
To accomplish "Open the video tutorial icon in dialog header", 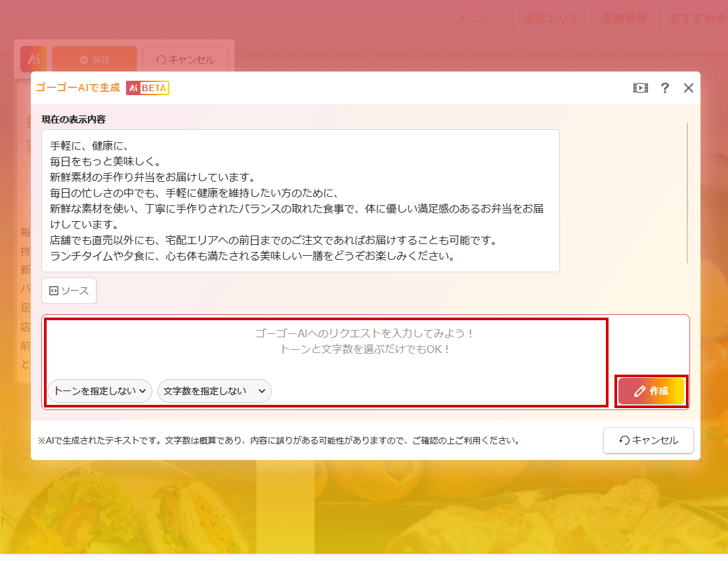I will coord(640,88).
